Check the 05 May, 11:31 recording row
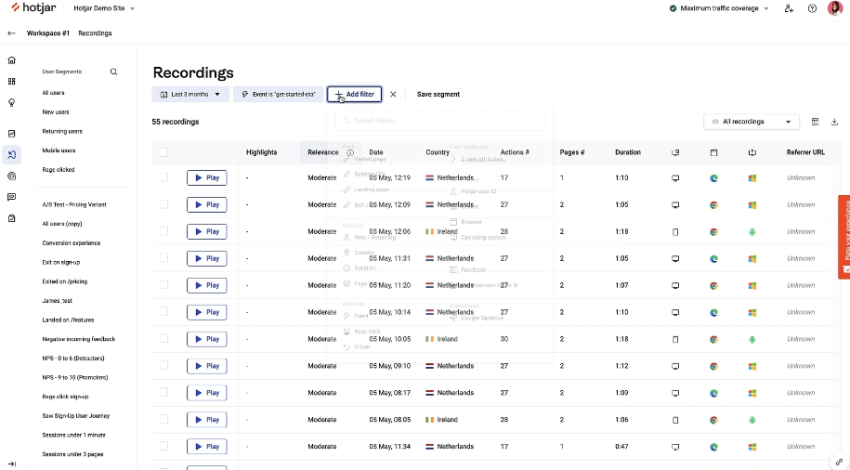Image resolution: width=850 pixels, height=470 pixels. (x=164, y=258)
